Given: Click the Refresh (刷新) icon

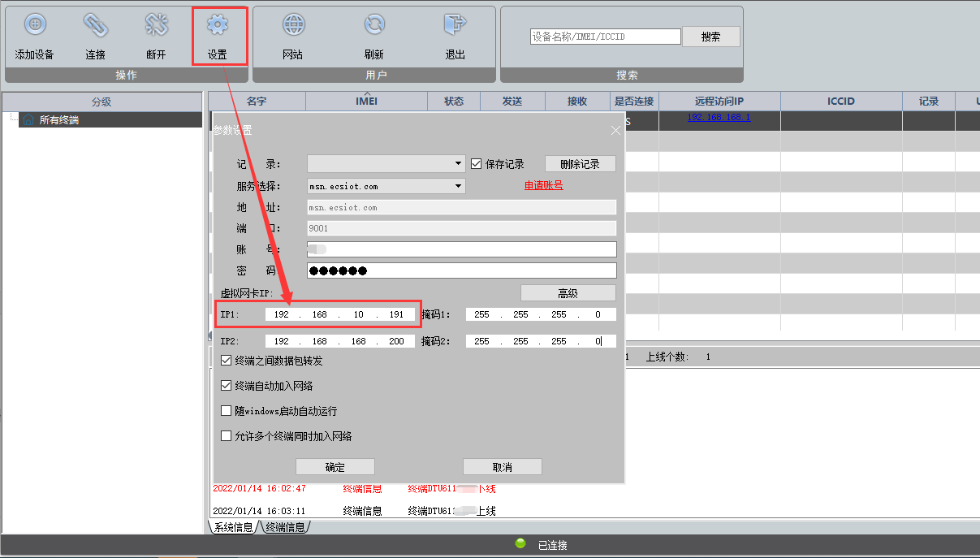Looking at the screenshot, I should pos(374,27).
